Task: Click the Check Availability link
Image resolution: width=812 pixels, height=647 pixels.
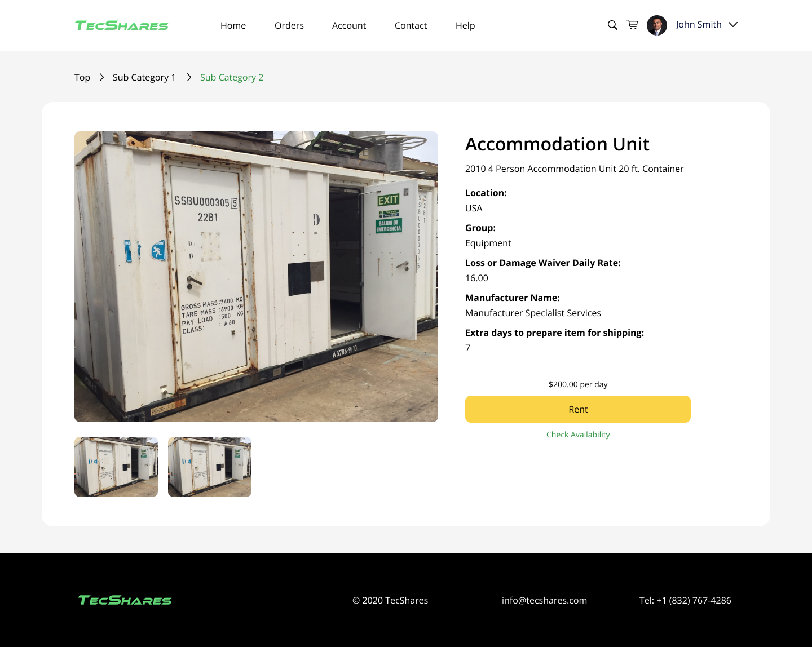Action: pyautogui.click(x=578, y=435)
